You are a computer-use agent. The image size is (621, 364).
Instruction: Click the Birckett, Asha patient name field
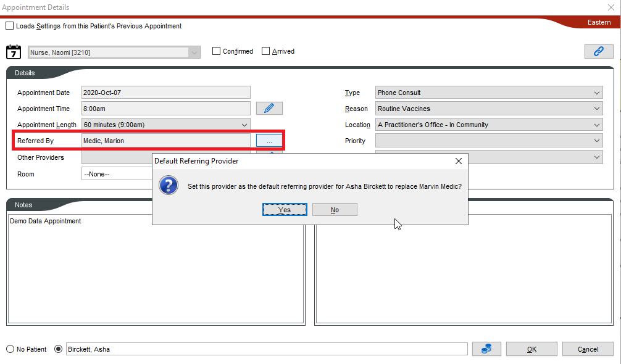tap(265, 349)
